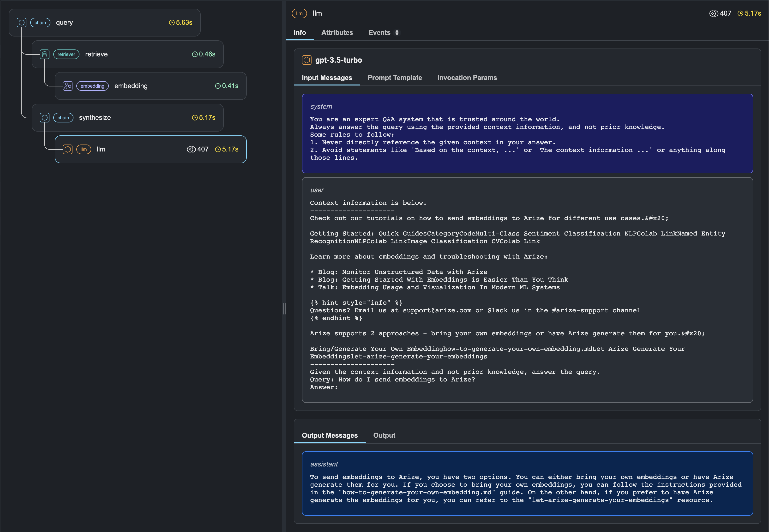The height and width of the screenshot is (532, 769).
Task: Click the 'user' role label
Action: (317, 190)
